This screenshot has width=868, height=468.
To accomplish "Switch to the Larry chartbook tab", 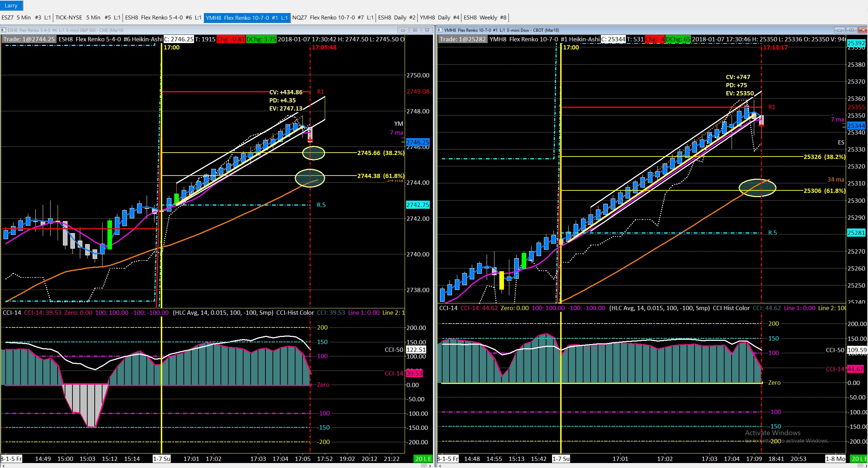I will click(x=11, y=6).
